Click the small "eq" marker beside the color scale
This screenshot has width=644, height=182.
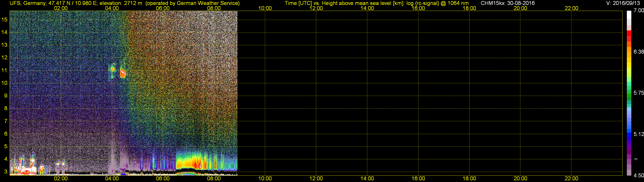[x=636, y=159]
